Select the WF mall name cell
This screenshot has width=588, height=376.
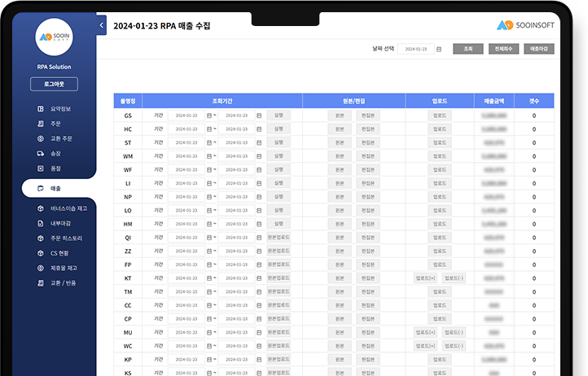coord(128,170)
